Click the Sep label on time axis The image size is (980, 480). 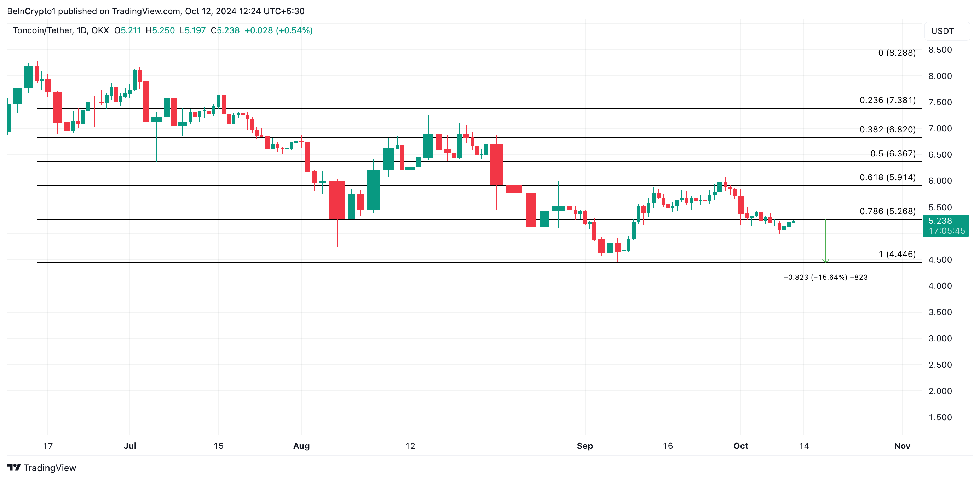point(585,446)
